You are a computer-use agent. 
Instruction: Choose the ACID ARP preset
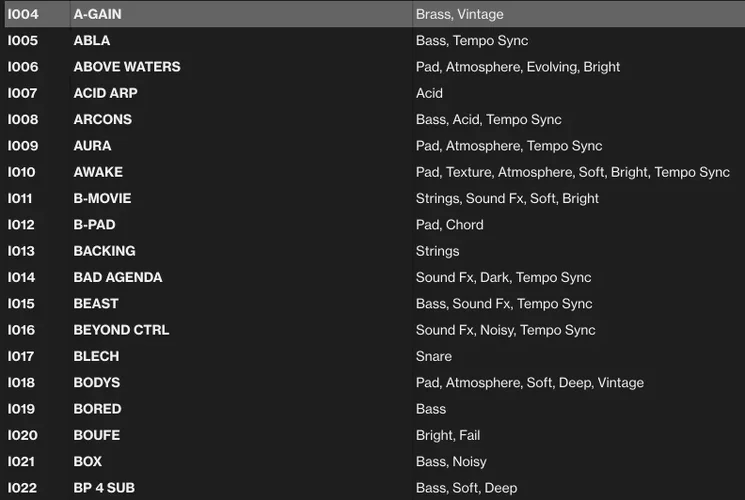[x=105, y=93]
